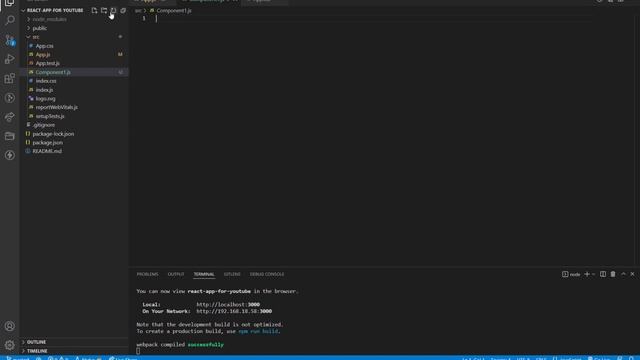Image resolution: width=640 pixels, height=360 pixels.
Task: Create a new terminal with plus icon
Action: click(587, 274)
